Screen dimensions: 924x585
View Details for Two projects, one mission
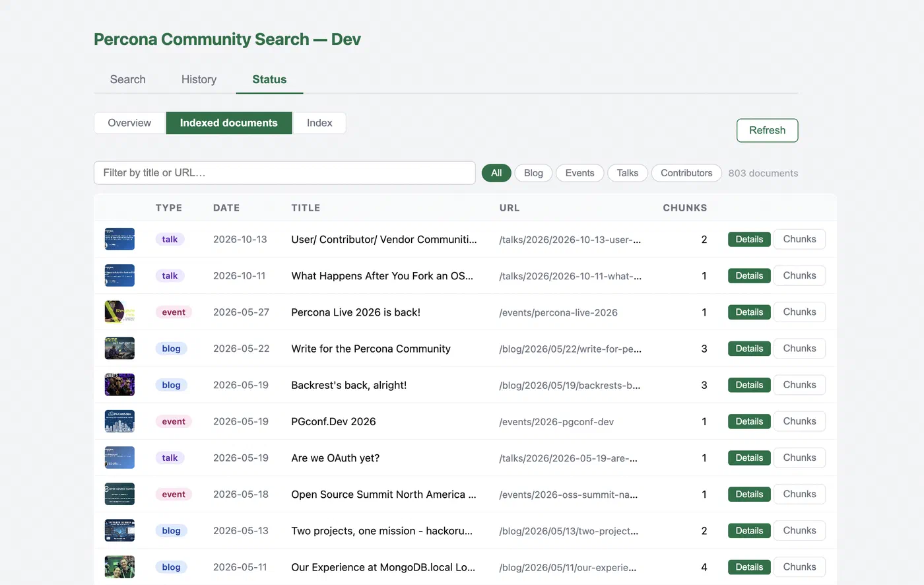coord(749,530)
